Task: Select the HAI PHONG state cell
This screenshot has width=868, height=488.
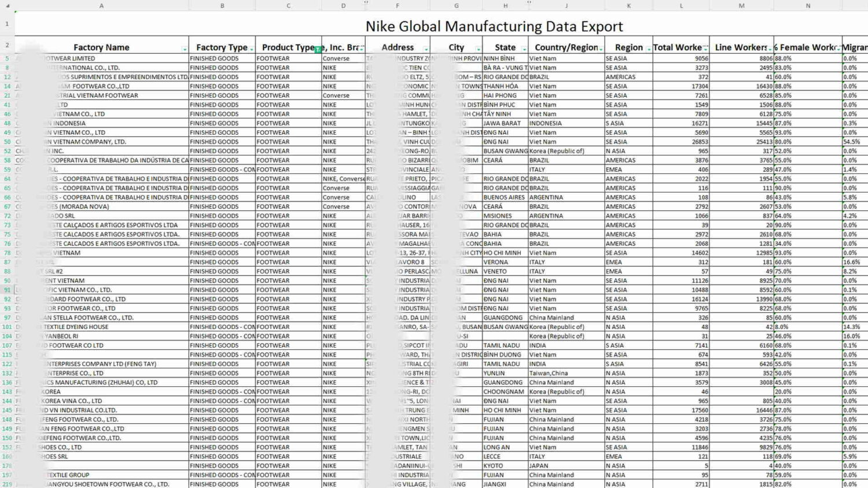Action: (505, 95)
